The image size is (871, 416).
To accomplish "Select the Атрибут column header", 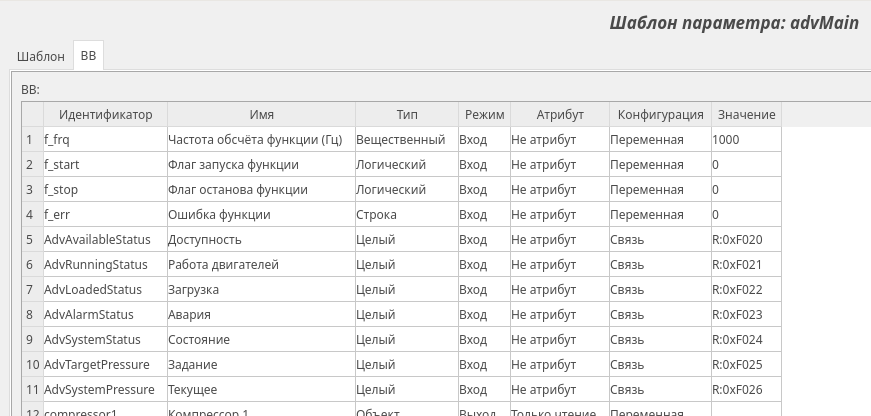I will [559, 115].
